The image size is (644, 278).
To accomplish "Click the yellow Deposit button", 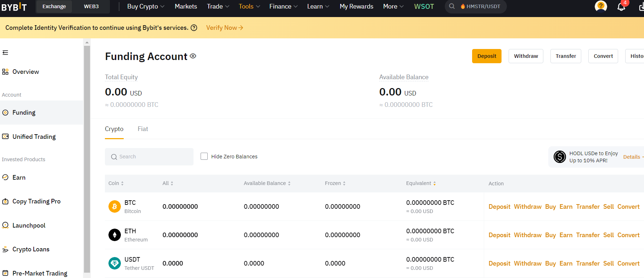I will pos(487,56).
